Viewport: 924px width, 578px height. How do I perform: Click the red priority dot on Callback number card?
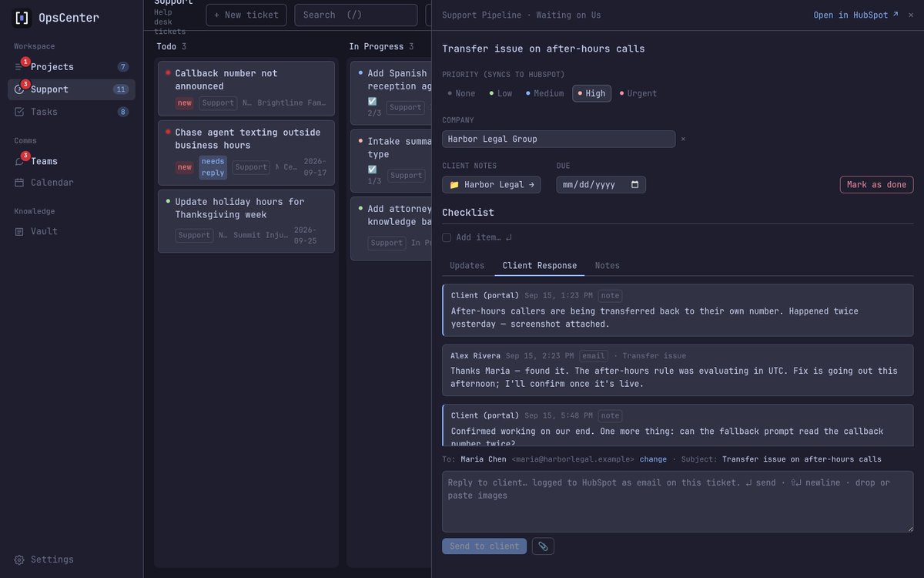point(168,72)
